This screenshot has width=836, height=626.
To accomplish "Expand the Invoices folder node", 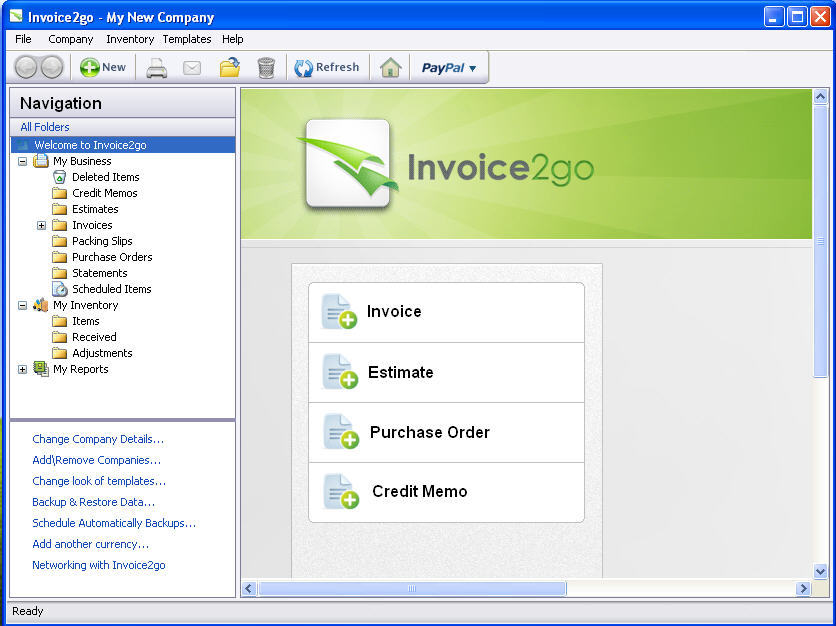I will click(42, 225).
